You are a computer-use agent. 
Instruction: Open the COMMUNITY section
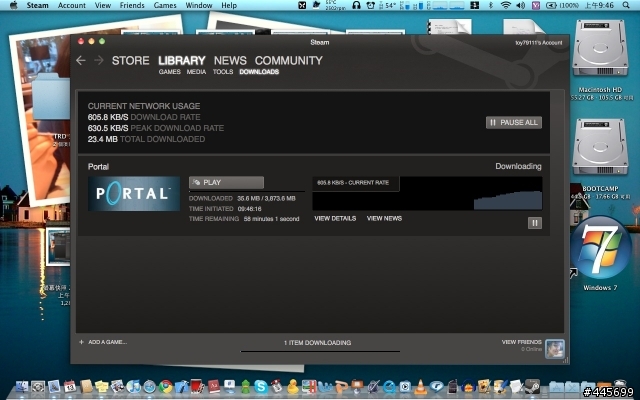(x=289, y=60)
